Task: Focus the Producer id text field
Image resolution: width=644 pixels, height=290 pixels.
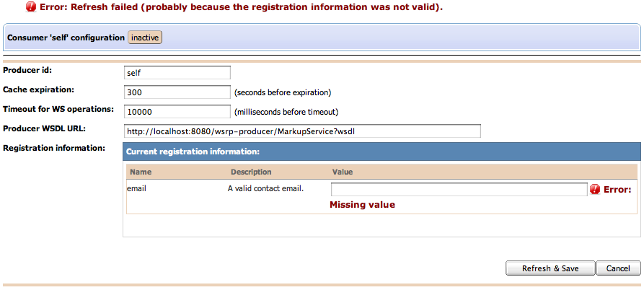Action: coord(177,73)
